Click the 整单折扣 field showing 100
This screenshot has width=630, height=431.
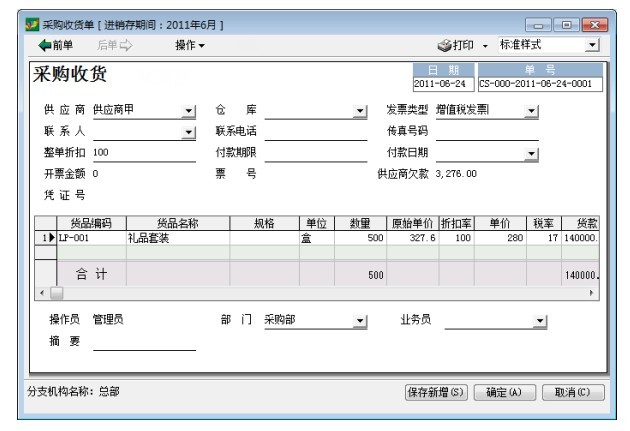tap(144, 153)
